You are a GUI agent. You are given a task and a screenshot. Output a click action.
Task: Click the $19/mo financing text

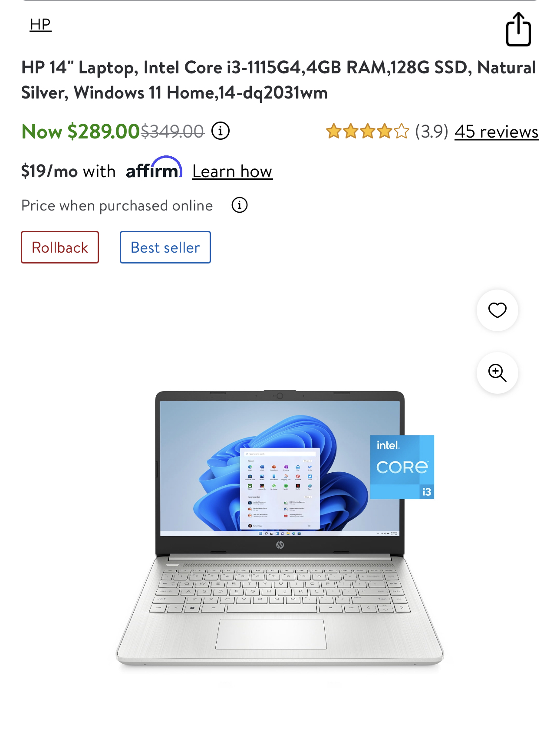point(68,171)
